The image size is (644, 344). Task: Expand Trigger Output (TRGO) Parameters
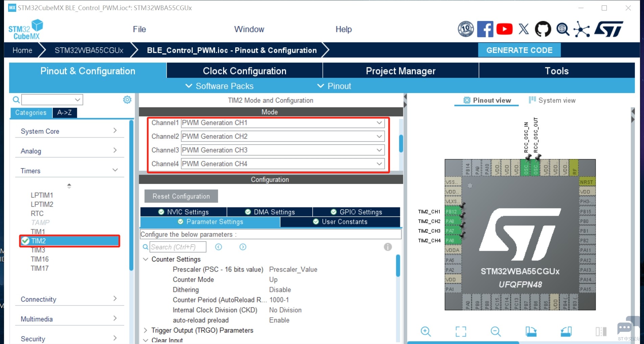pos(146,330)
